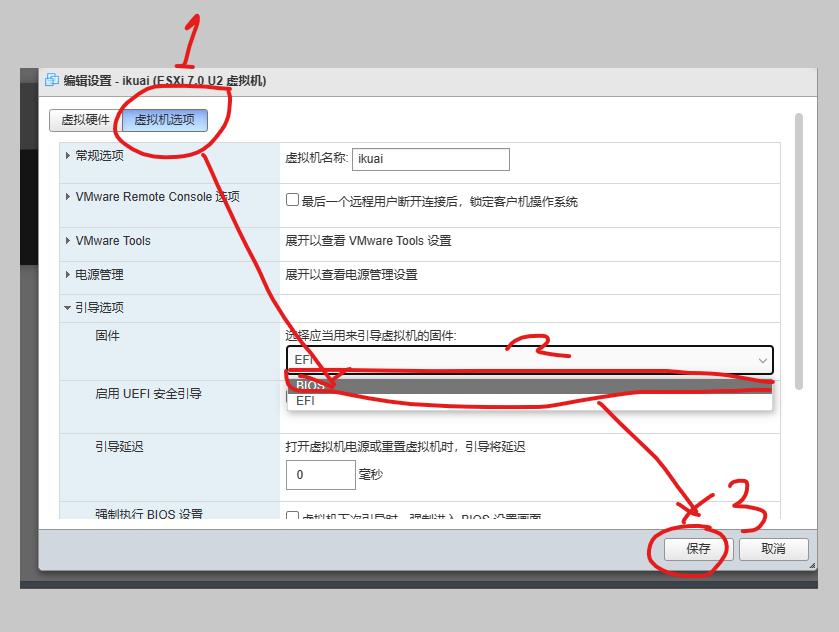Enable the 强制执行 BIOS 设置 checkbox

(291, 516)
